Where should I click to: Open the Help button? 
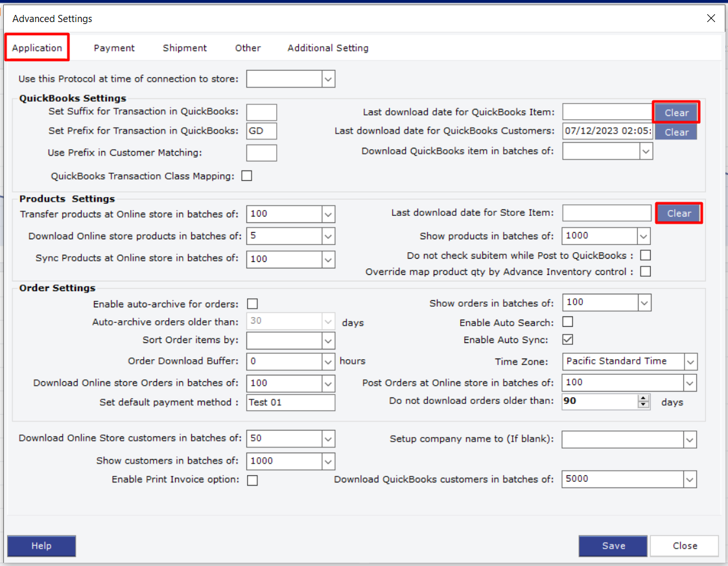point(41,546)
